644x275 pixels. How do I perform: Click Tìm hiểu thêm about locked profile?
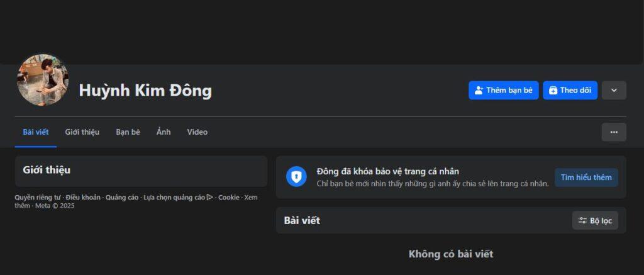click(586, 177)
